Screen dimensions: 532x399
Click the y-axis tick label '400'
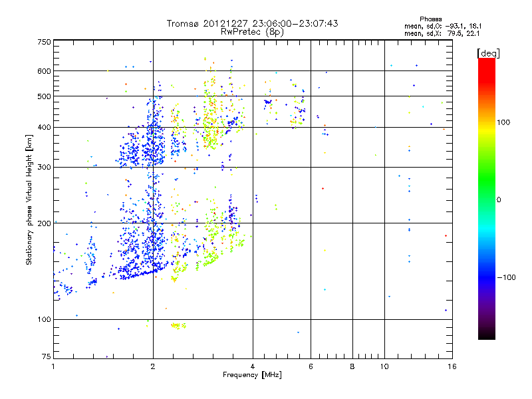44,127
